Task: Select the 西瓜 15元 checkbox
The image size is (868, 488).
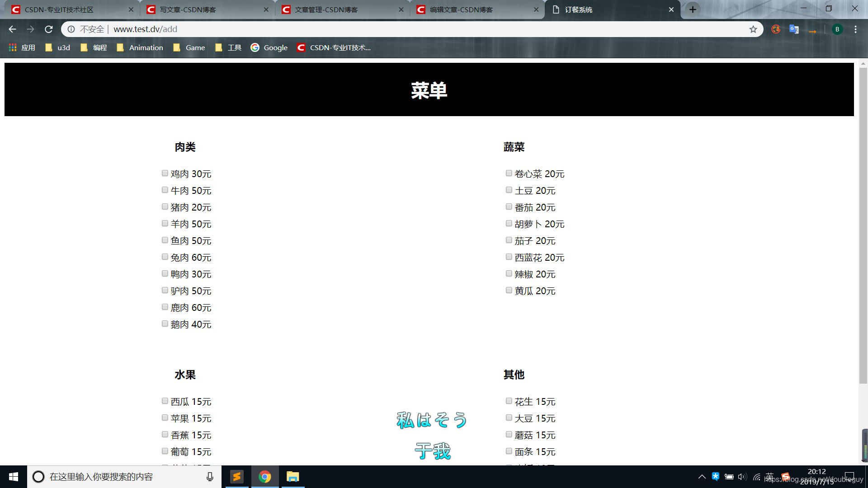Action: 165,401
